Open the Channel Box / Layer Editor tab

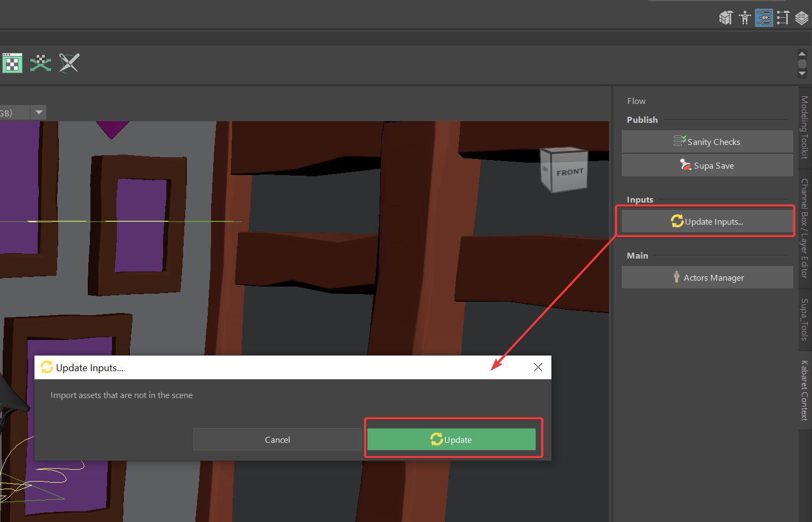click(x=804, y=228)
